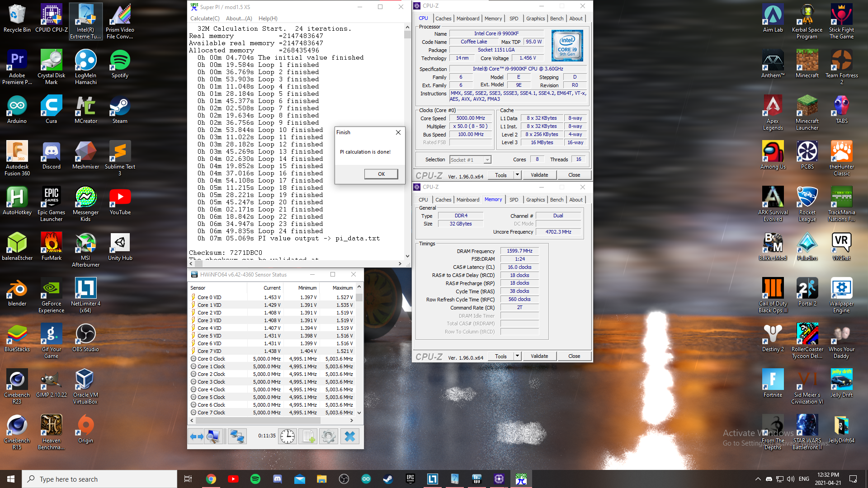Select the Intel Extreme Tuning desktop icon
868x488 pixels.
pos(86,21)
